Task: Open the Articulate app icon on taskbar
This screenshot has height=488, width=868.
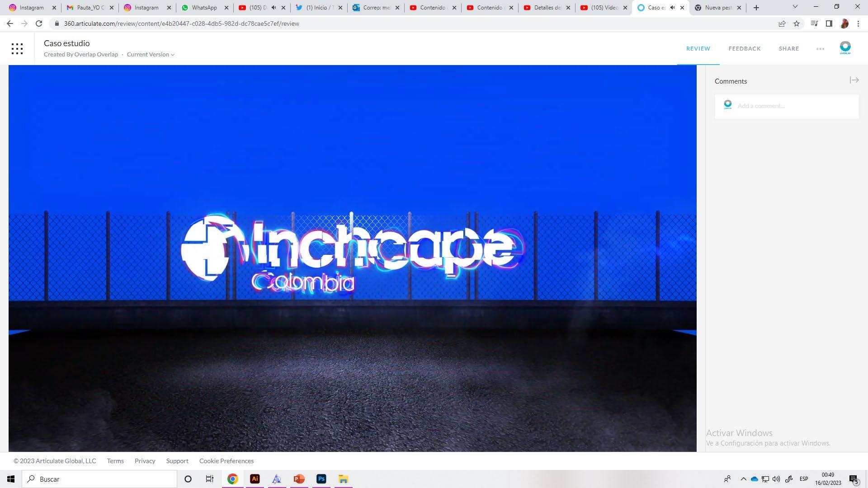Action: (x=277, y=479)
